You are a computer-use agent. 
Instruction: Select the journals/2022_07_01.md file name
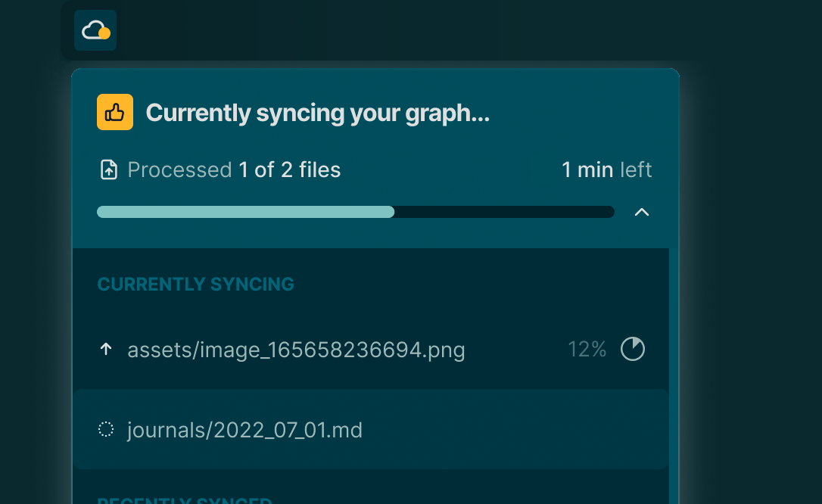(244, 431)
